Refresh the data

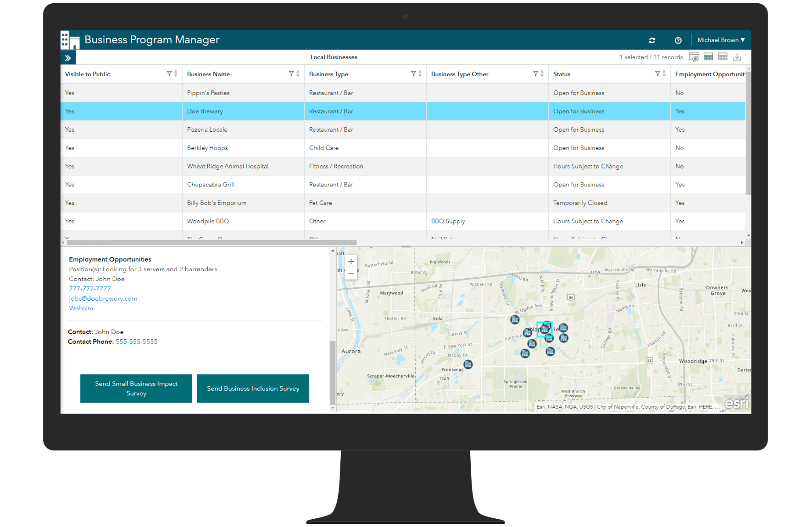(x=652, y=40)
